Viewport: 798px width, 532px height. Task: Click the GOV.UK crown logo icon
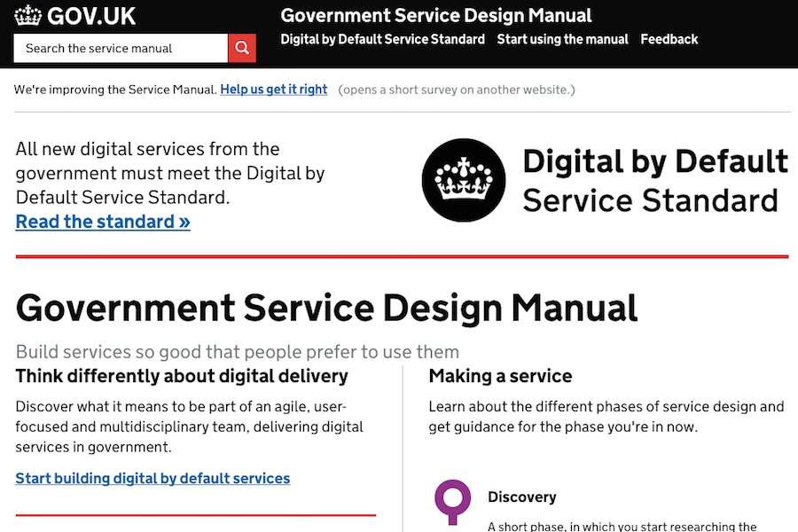[x=28, y=15]
